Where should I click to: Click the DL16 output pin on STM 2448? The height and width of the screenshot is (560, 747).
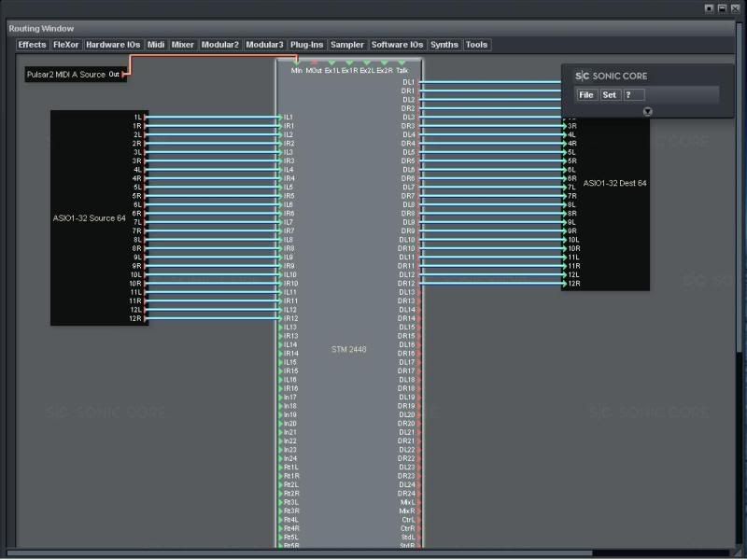point(418,344)
